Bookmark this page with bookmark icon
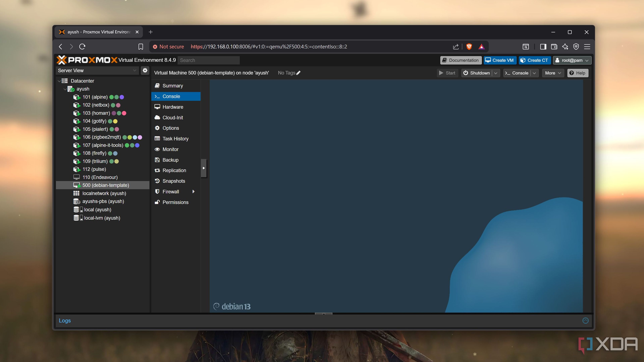This screenshot has width=644, height=362. point(141,47)
